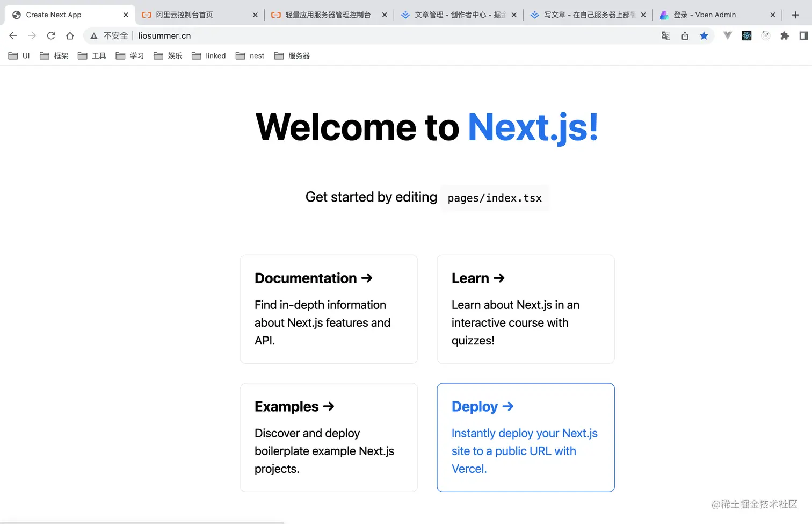Open the 娱乐 bookmarks folder

click(x=168, y=55)
